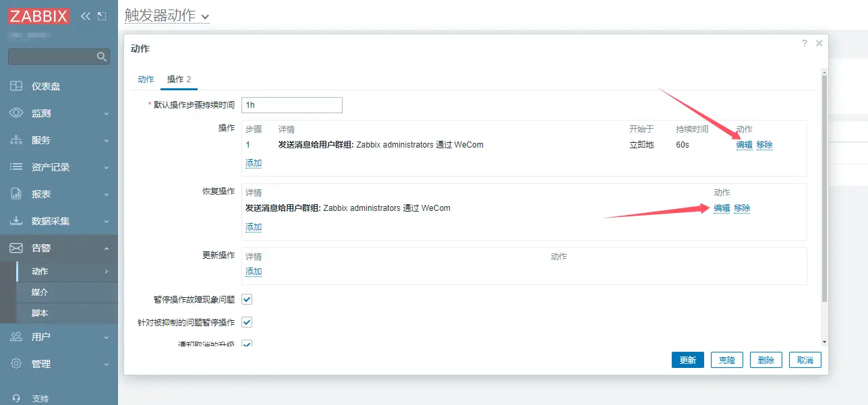Toggle the 针对被抑制的问题暂停操作 checkbox
The height and width of the screenshot is (405, 868).
pyautogui.click(x=247, y=322)
